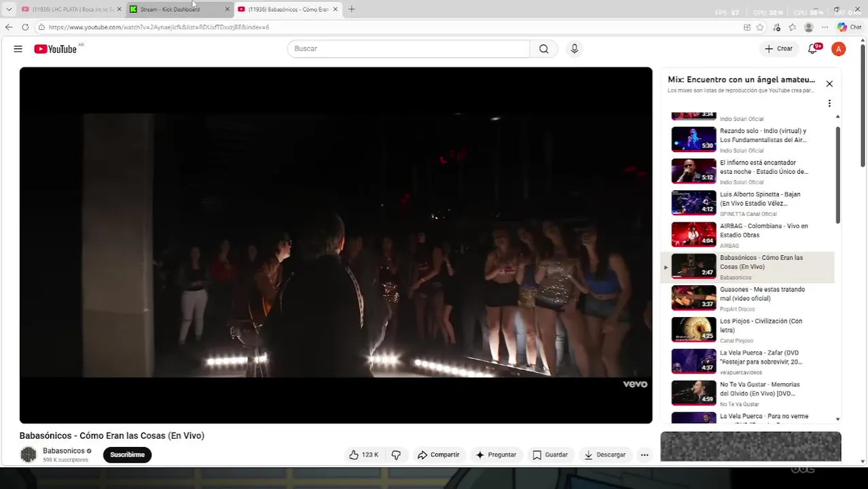Open the Edge favorites list icon
This screenshot has width=868, height=489.
click(793, 27)
